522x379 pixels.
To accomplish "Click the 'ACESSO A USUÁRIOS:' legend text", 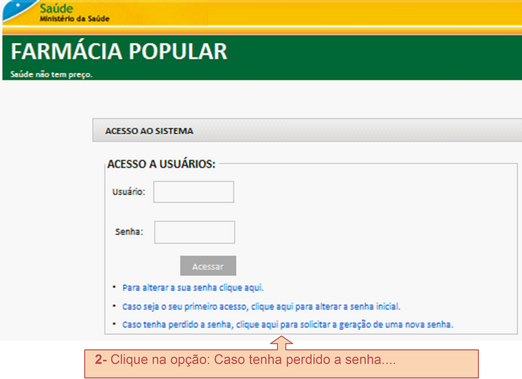I will pos(161,164).
